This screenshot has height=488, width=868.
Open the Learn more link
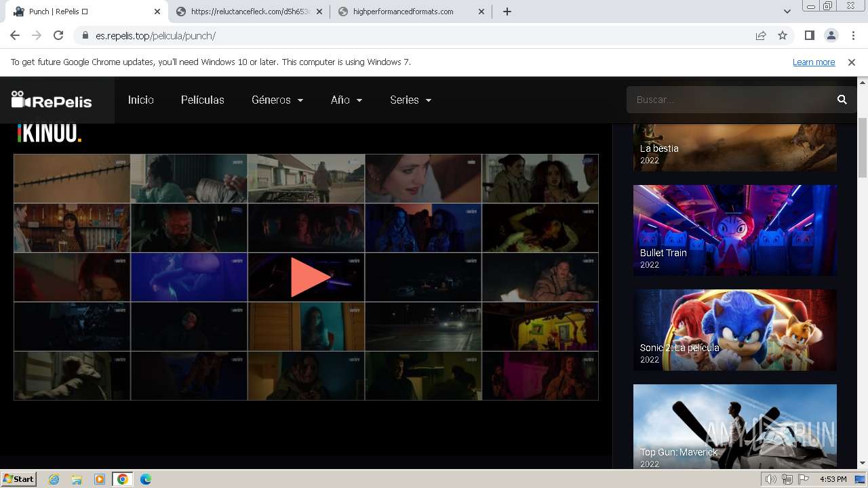pos(814,62)
